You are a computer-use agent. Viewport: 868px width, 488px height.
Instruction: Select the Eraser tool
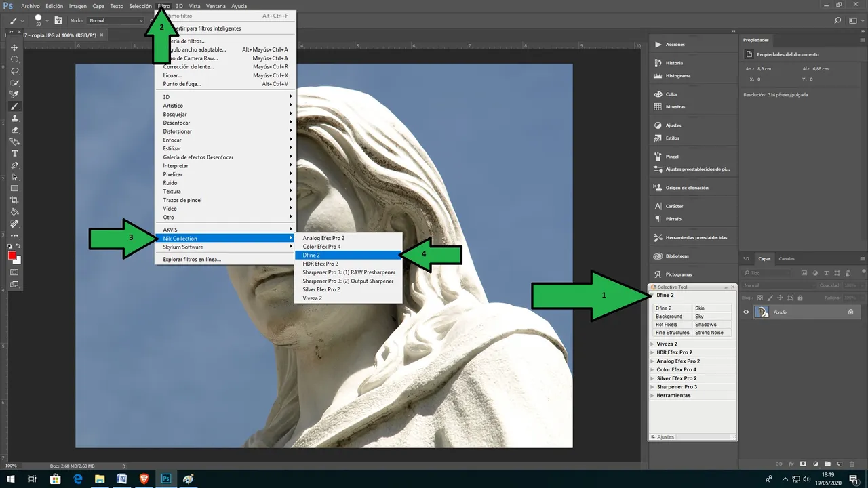(14, 130)
